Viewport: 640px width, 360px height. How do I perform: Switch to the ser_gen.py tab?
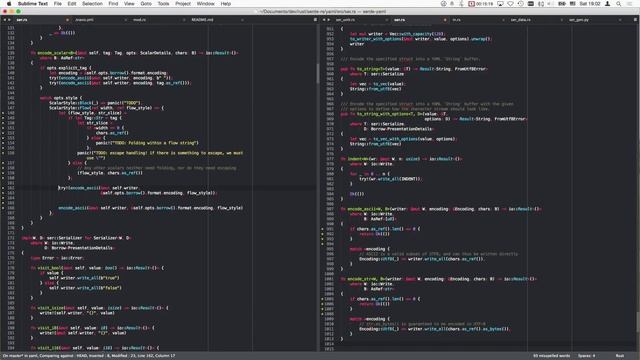[579, 20]
